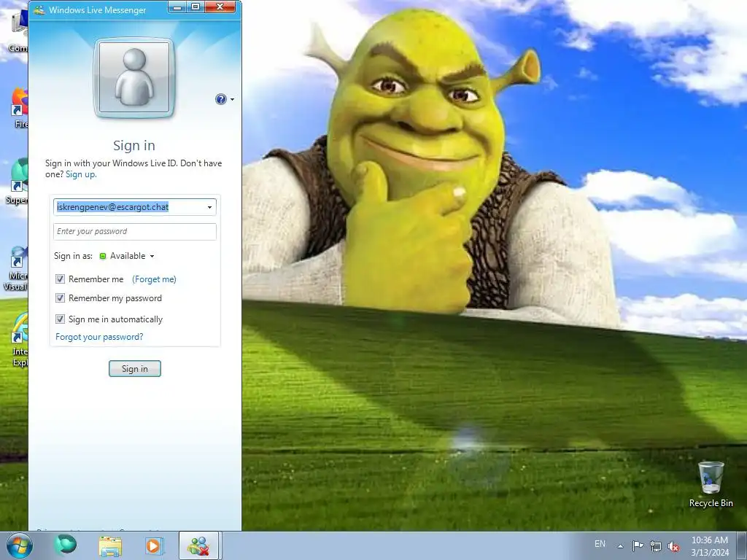The width and height of the screenshot is (747, 560).
Task: Launch the teal taskbar browser icon
Action: 66,545
